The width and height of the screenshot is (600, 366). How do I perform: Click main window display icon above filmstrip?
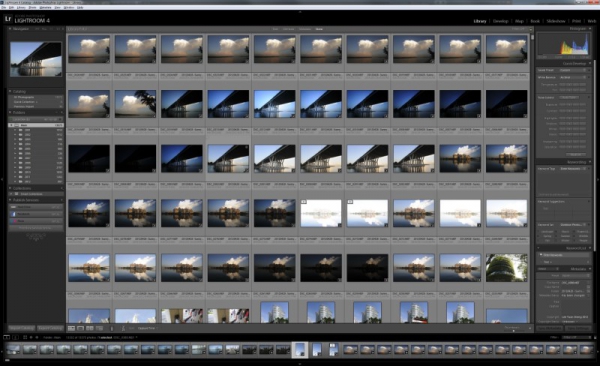[x=7, y=337]
